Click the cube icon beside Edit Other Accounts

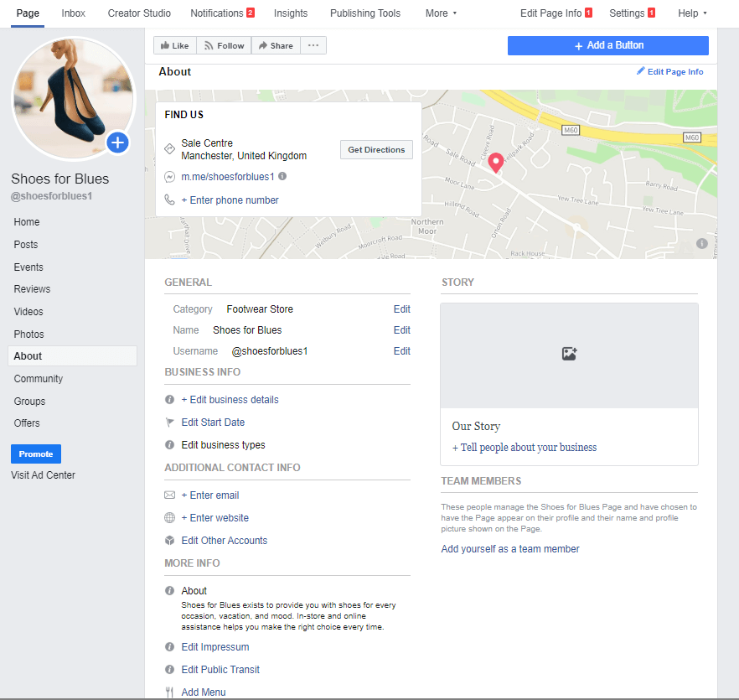169,540
